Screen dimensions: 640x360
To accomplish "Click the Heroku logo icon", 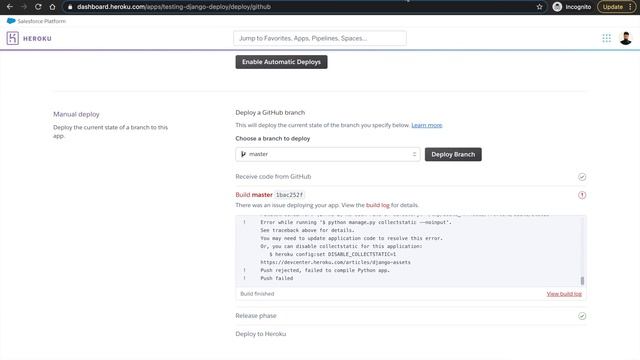I will pyautogui.click(x=13, y=38).
